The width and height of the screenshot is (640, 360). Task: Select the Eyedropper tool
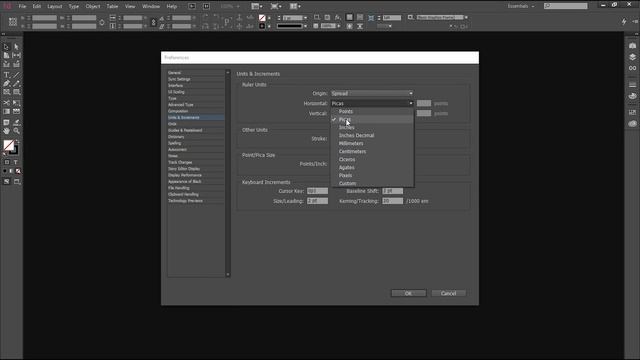[x=16, y=122]
